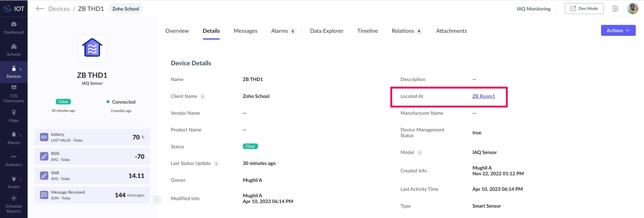Open Dashboard from the sidebar
This screenshot has height=218, width=644.
(x=14, y=28)
